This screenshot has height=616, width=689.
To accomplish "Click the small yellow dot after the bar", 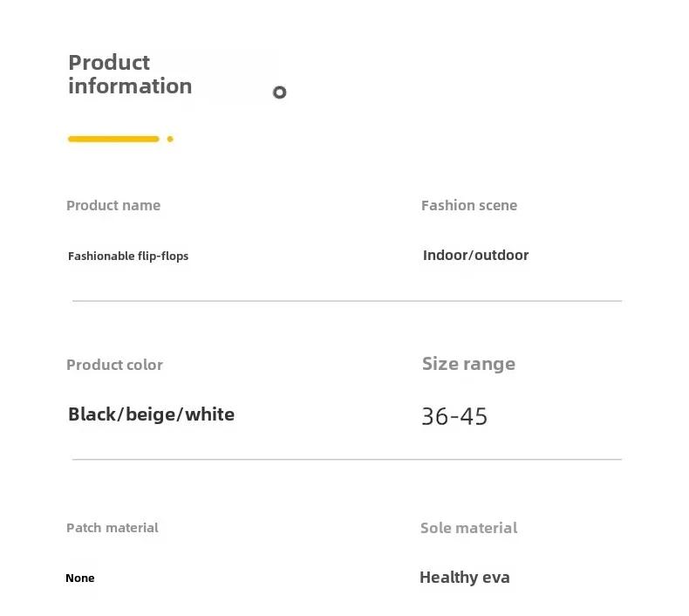I will pos(170,139).
